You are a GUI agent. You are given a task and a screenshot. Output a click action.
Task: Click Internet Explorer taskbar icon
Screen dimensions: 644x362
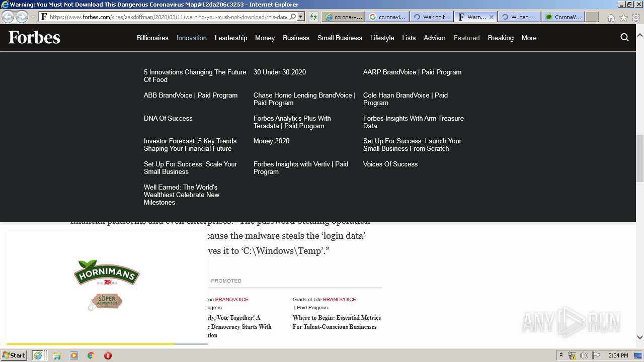38,355
